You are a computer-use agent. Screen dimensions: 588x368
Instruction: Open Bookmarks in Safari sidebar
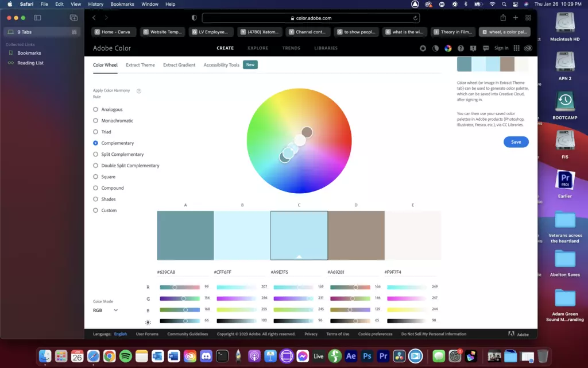pos(29,53)
